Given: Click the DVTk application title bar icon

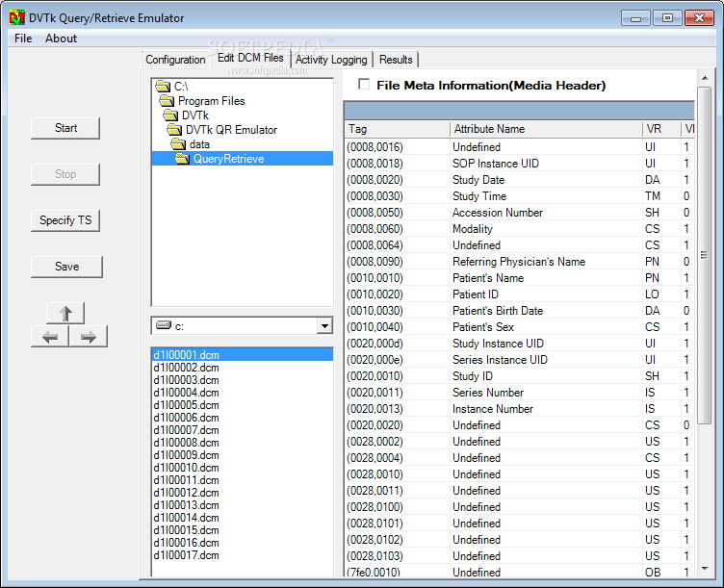Looking at the screenshot, I should click(x=17, y=18).
